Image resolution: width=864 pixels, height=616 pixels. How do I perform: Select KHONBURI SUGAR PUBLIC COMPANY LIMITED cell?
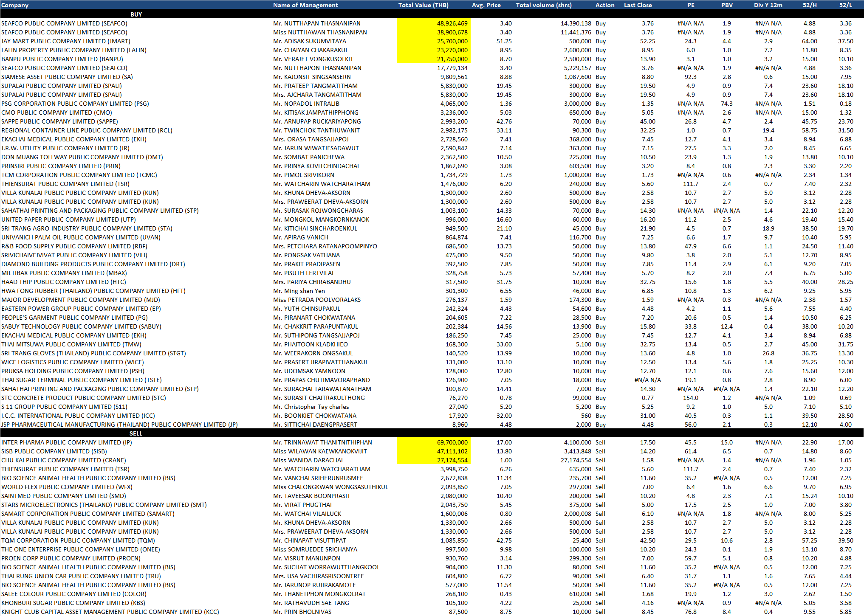point(73,603)
